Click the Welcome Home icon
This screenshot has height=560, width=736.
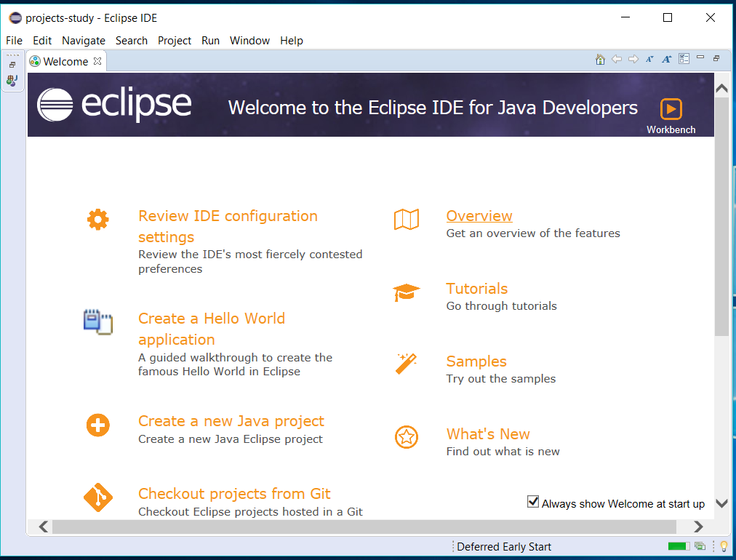[600, 59]
